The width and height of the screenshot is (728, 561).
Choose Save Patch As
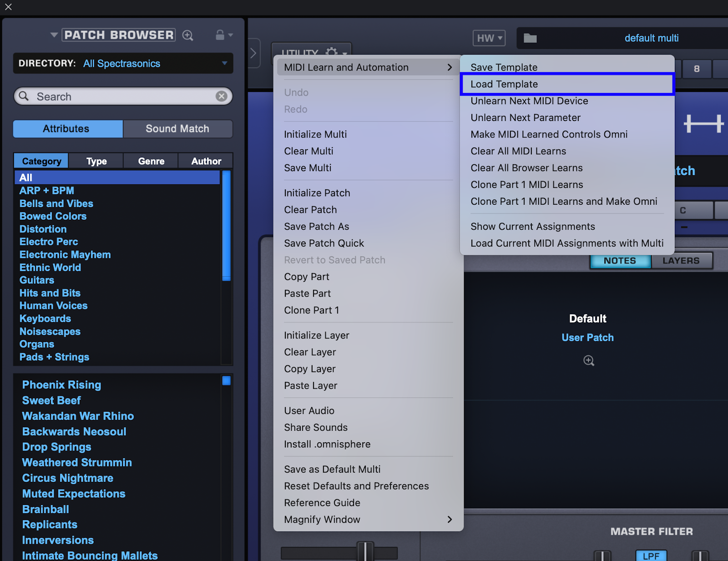[x=368, y=227]
